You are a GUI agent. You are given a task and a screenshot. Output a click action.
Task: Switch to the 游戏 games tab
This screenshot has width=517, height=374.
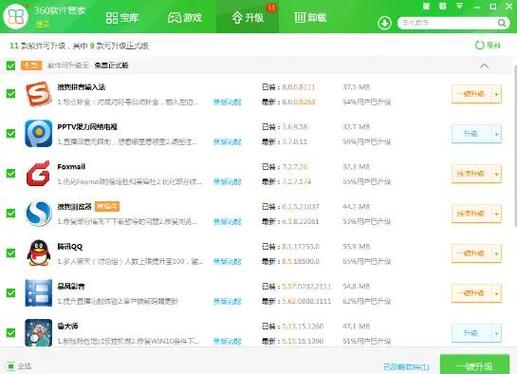point(185,17)
